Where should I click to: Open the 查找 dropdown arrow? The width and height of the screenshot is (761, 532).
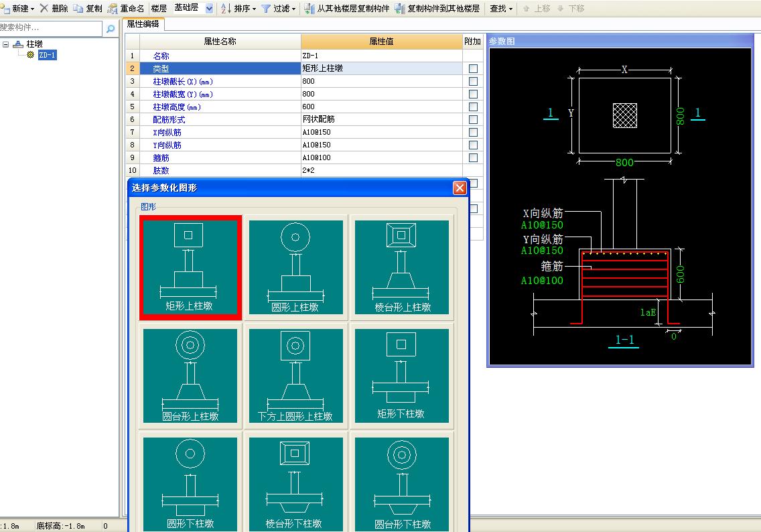click(x=510, y=9)
